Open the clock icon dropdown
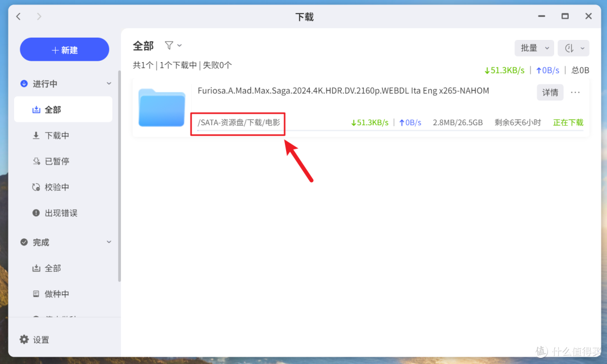Image resolution: width=607 pixels, height=364 pixels. 573,48
